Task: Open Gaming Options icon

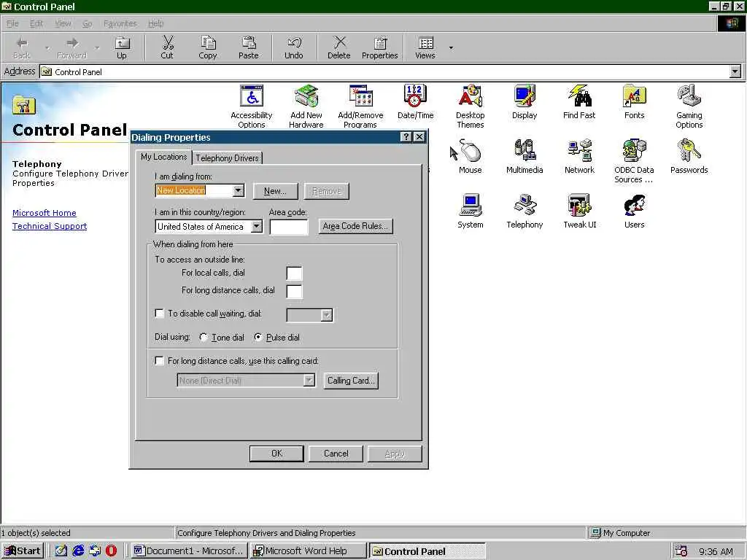Action: [x=689, y=106]
